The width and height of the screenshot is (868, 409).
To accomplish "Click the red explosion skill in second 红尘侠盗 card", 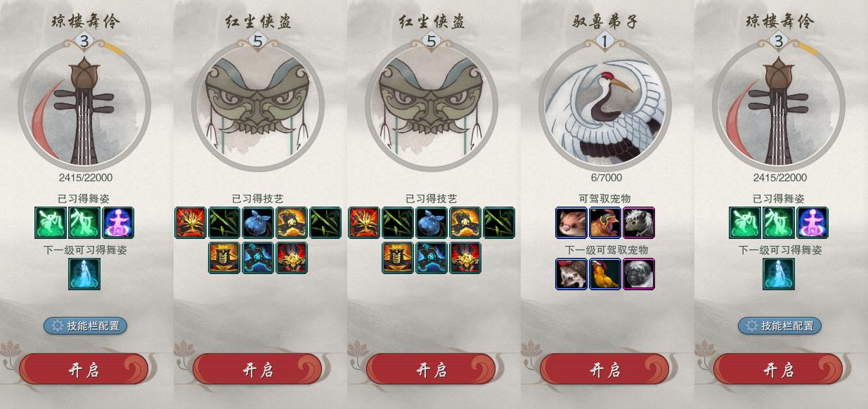I will pyautogui.click(x=364, y=223).
